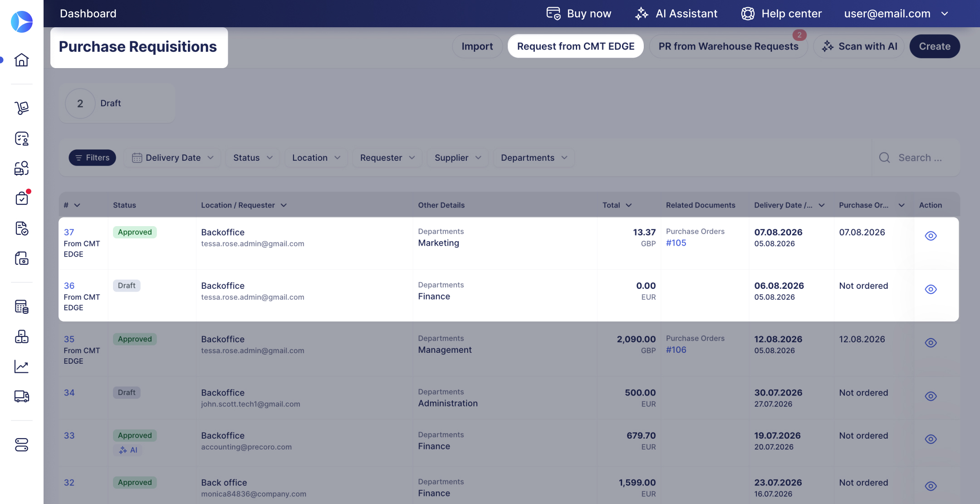Click the 2,090.00 total amount
Image resolution: width=980 pixels, height=504 pixels.
pyautogui.click(x=636, y=339)
